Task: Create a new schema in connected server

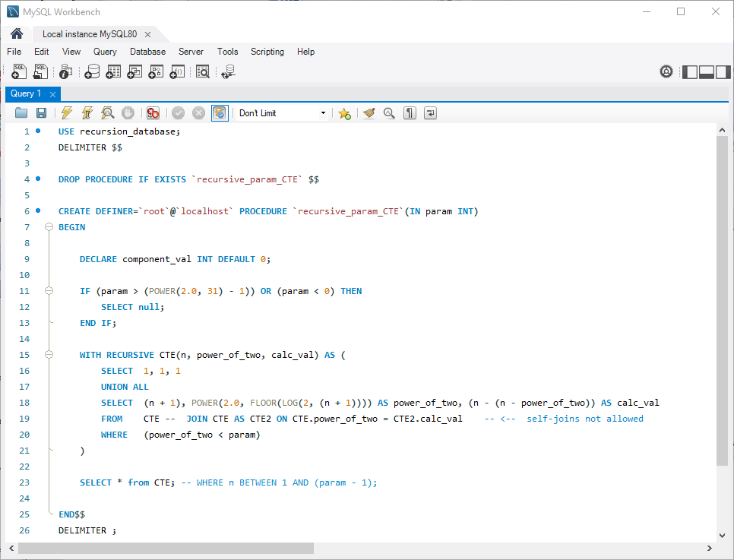Action: coord(92,71)
